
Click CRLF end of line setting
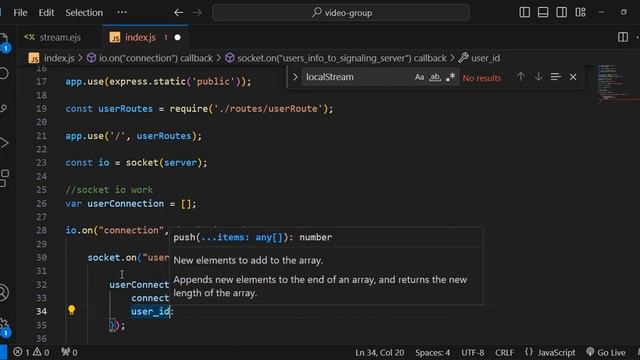coord(504,353)
